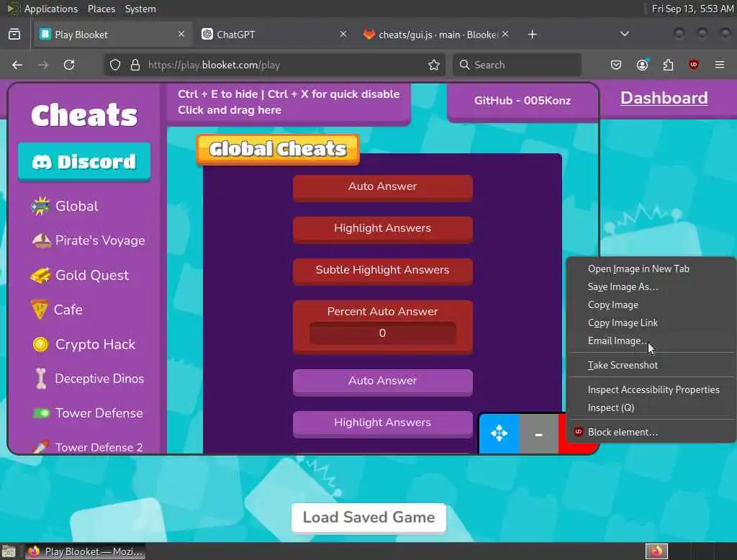Open tracking protection shield icon

(x=115, y=65)
